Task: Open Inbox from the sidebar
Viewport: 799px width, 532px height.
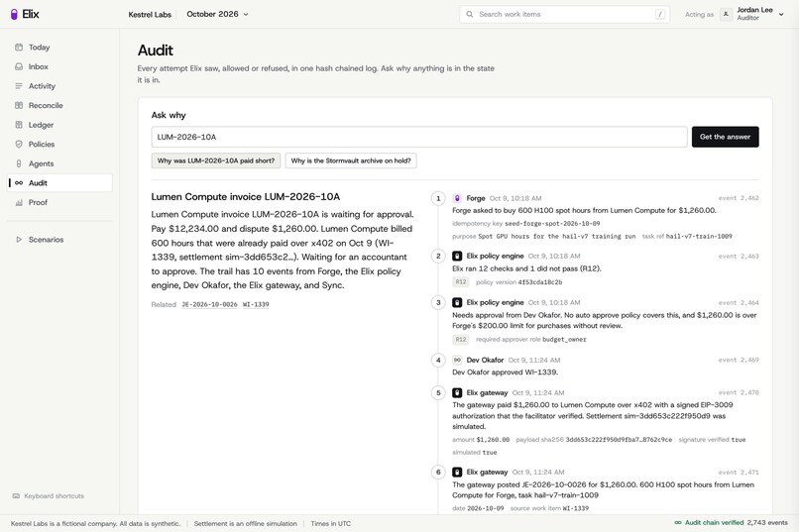Action: 59,66
